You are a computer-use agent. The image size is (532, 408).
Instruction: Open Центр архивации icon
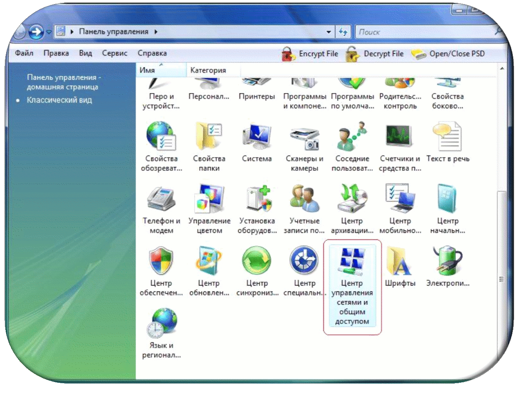coord(352,198)
